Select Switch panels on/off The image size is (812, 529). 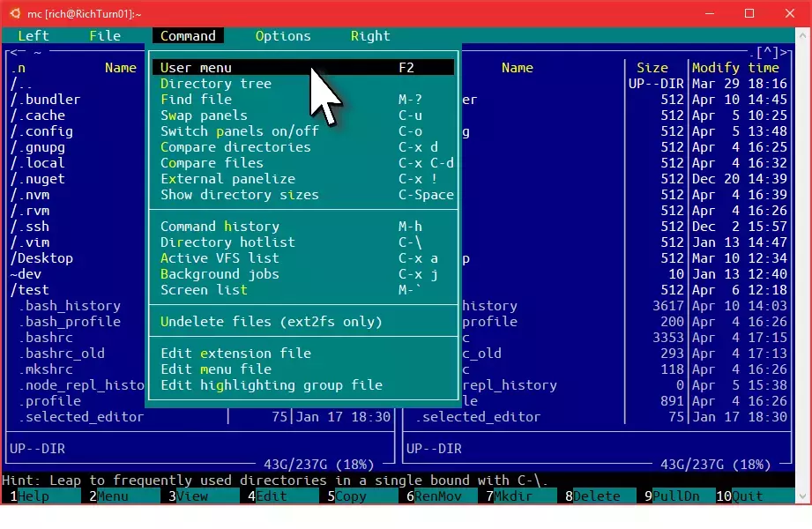tap(303, 131)
